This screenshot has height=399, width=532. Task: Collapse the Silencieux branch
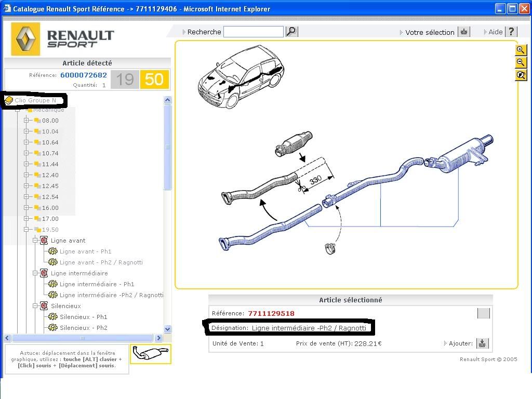35,305
